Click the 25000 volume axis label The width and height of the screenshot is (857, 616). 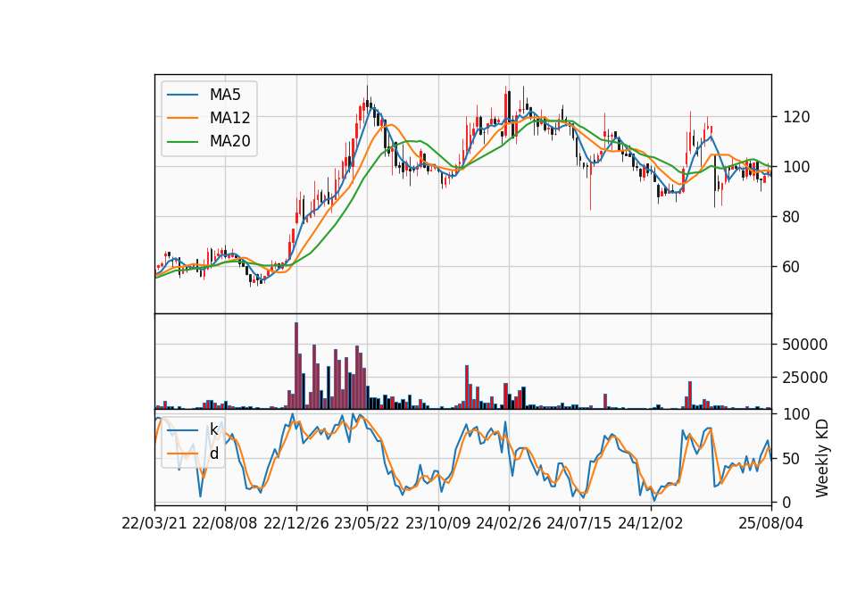[x=805, y=377]
